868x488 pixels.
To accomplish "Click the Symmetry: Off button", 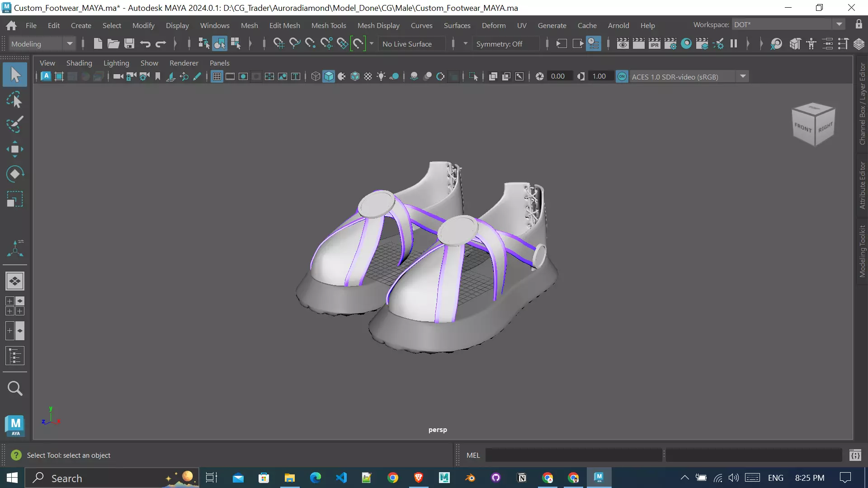I will click(499, 44).
